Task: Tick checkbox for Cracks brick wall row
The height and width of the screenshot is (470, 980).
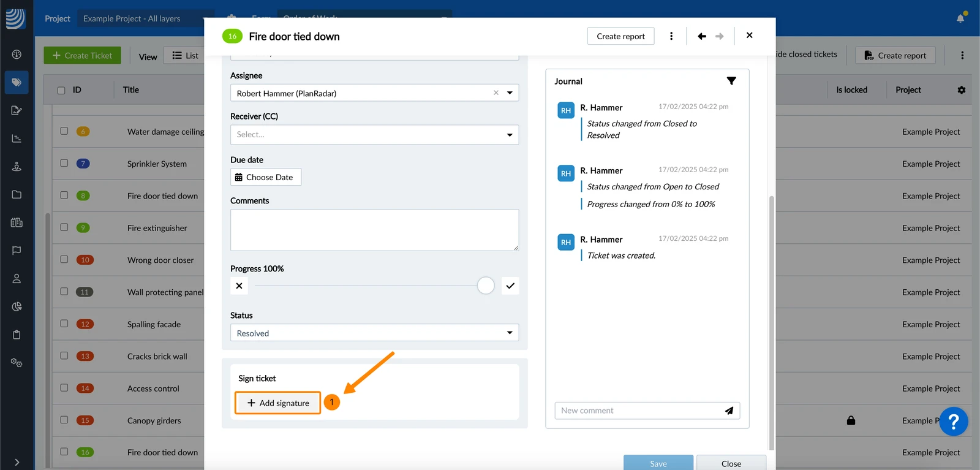Action: click(64, 355)
